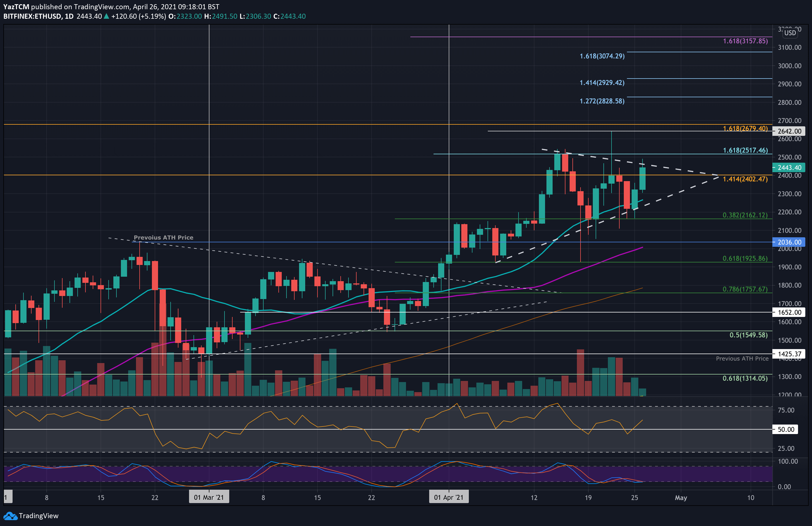Click the 19 April date on time axis
The image size is (812, 526).
pos(588,498)
